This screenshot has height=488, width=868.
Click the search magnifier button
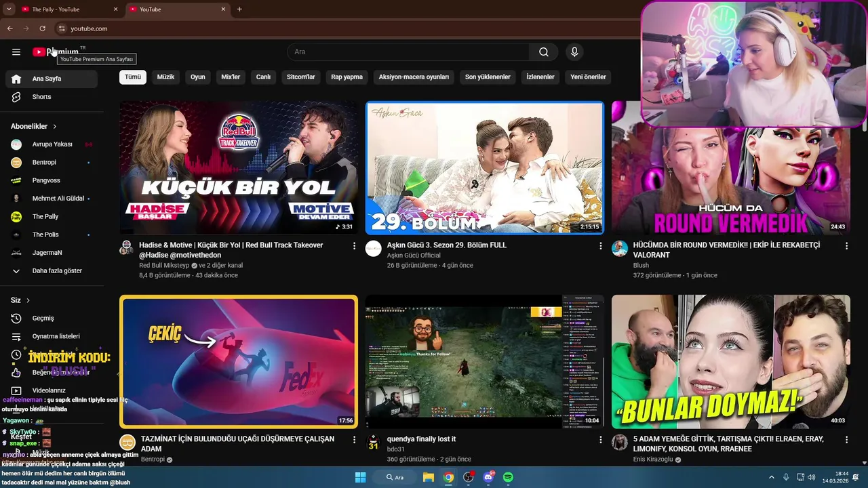pos(544,52)
